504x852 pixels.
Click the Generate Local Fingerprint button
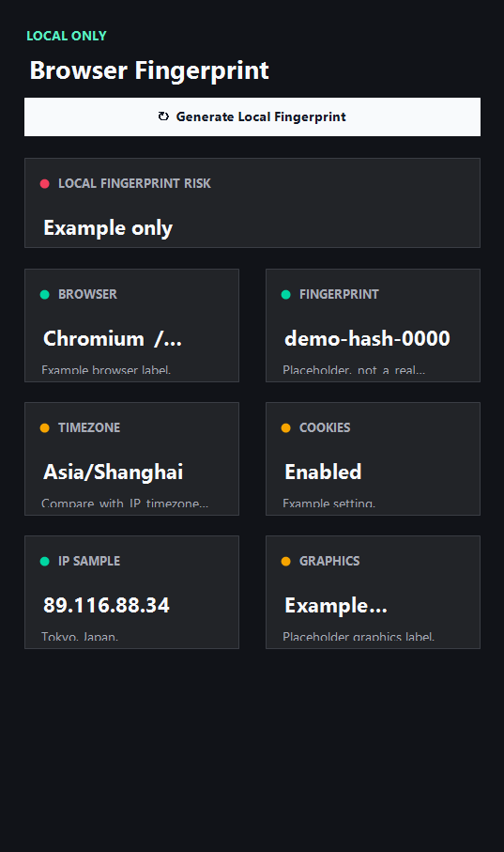tap(252, 116)
